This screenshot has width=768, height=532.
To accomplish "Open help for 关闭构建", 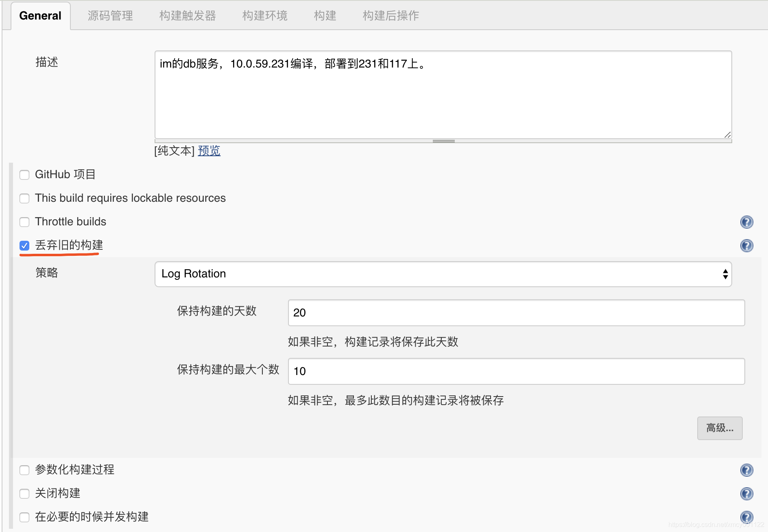I will point(746,494).
